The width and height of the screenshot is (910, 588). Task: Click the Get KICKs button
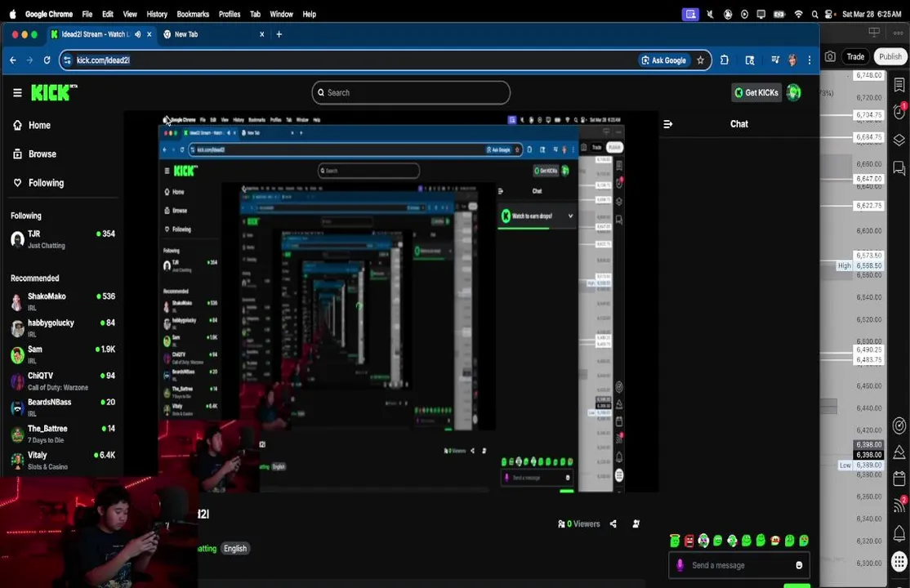click(x=756, y=93)
